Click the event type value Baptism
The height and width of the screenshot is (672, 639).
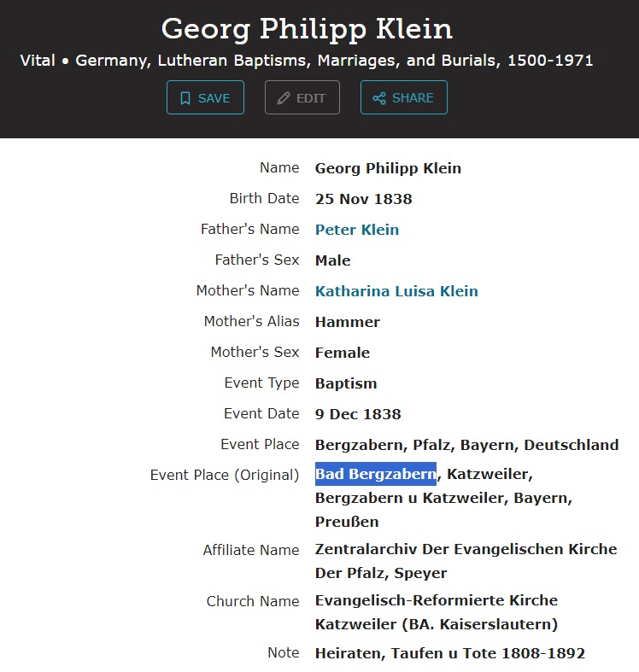coord(346,383)
